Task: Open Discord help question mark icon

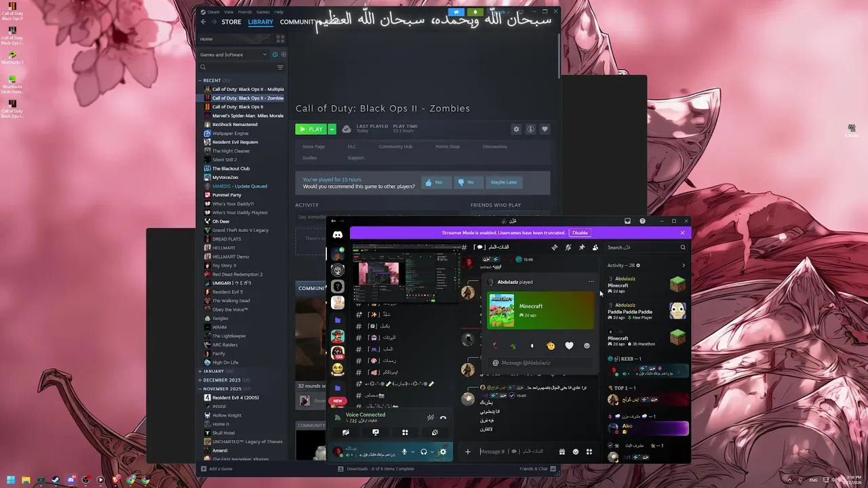Action: click(x=642, y=221)
